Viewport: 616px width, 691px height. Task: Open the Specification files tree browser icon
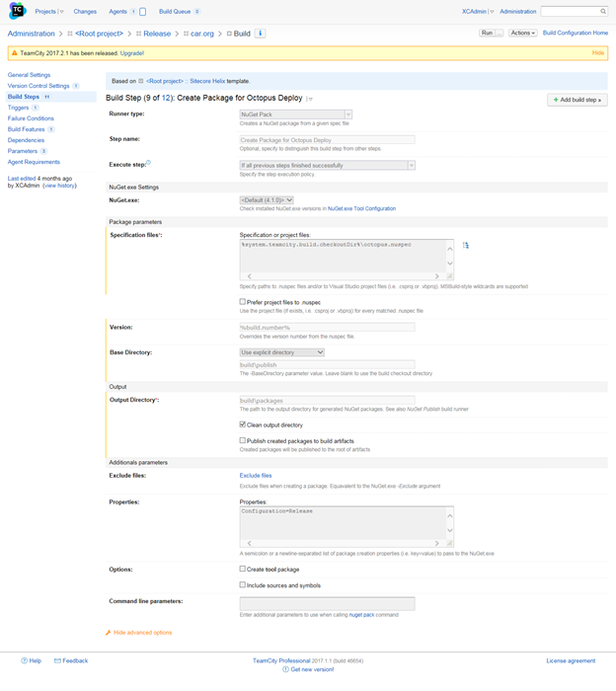point(465,246)
